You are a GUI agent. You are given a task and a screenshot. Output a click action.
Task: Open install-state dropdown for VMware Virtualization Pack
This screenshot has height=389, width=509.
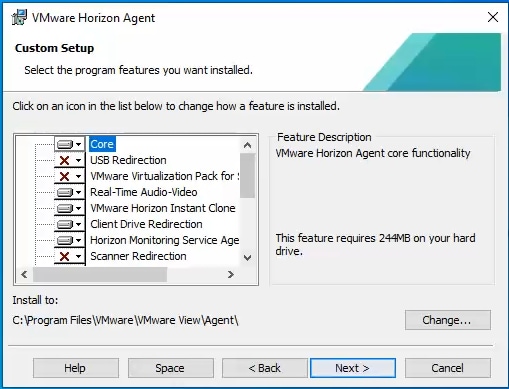tap(69, 176)
